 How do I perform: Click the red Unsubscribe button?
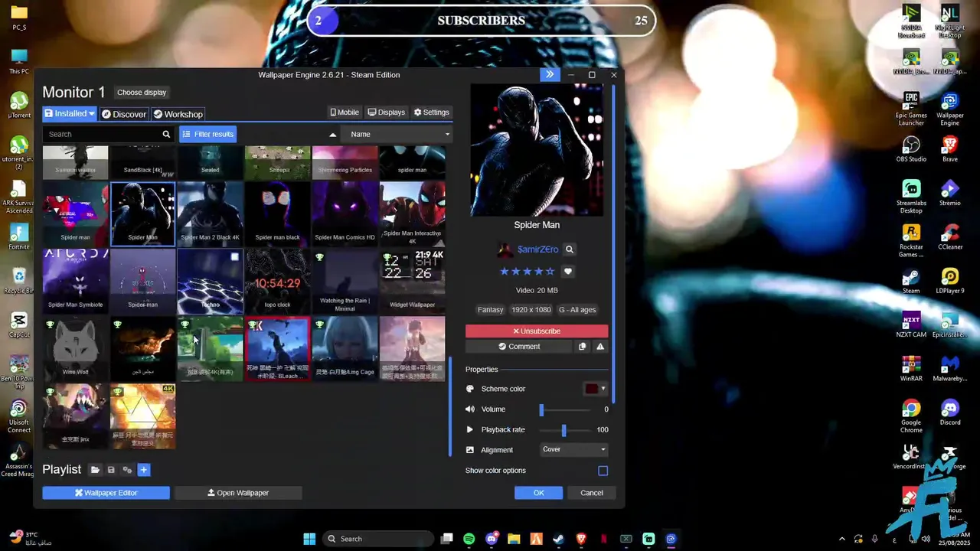pos(537,331)
